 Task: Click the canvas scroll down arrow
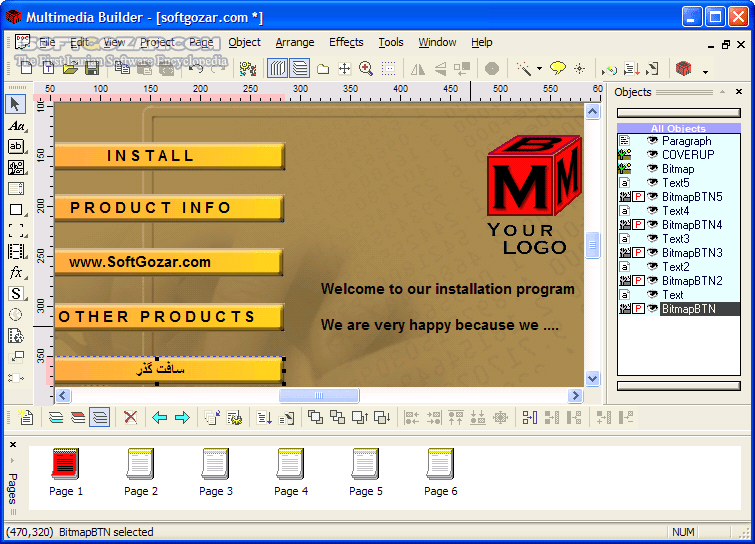(592, 378)
